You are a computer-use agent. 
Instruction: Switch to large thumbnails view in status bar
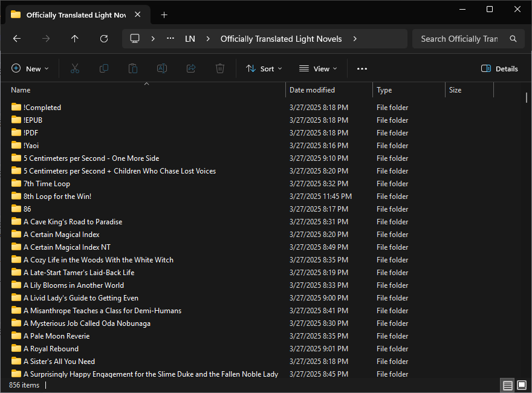[x=522, y=385]
